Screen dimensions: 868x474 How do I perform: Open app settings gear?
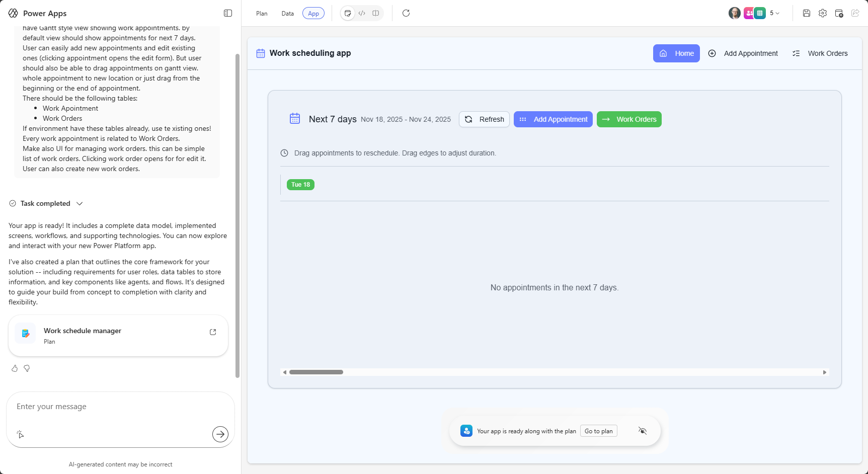pos(823,13)
